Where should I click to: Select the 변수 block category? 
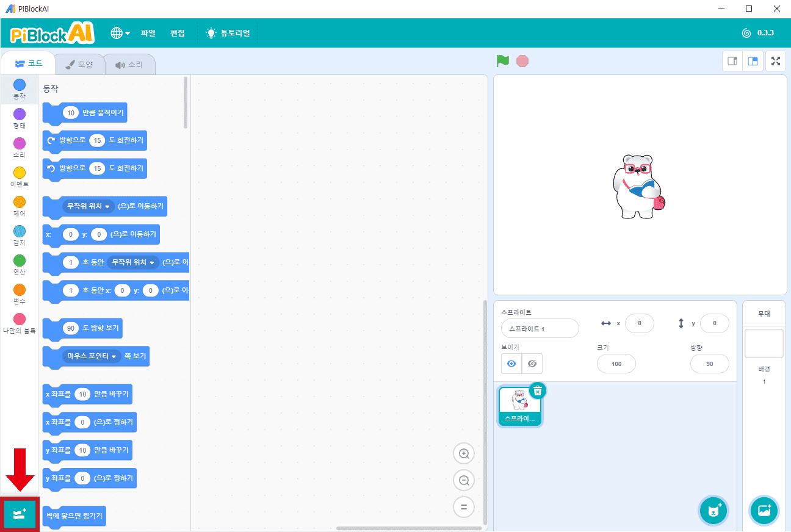click(20, 294)
